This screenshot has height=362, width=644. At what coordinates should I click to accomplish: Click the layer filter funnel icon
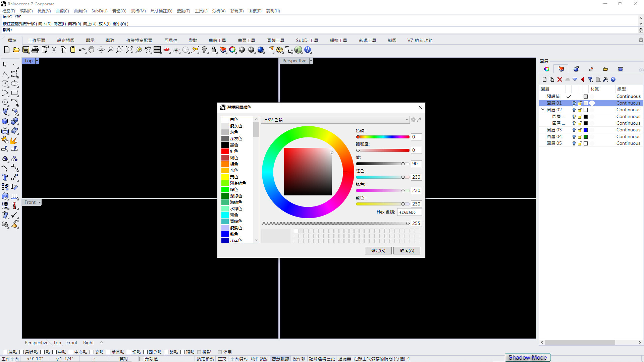point(590,79)
